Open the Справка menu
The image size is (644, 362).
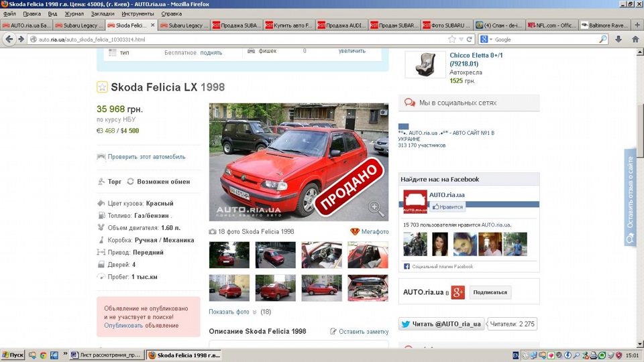[x=171, y=14]
